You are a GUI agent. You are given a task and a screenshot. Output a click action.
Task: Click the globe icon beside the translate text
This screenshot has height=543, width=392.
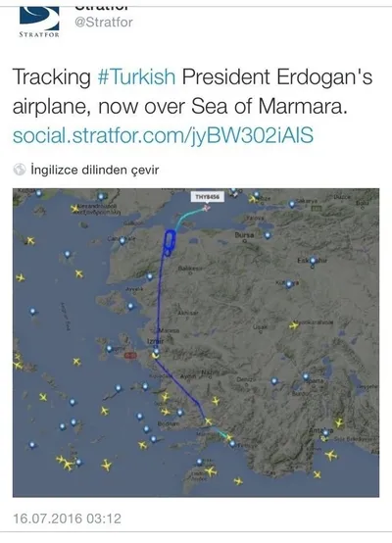pos(20,170)
